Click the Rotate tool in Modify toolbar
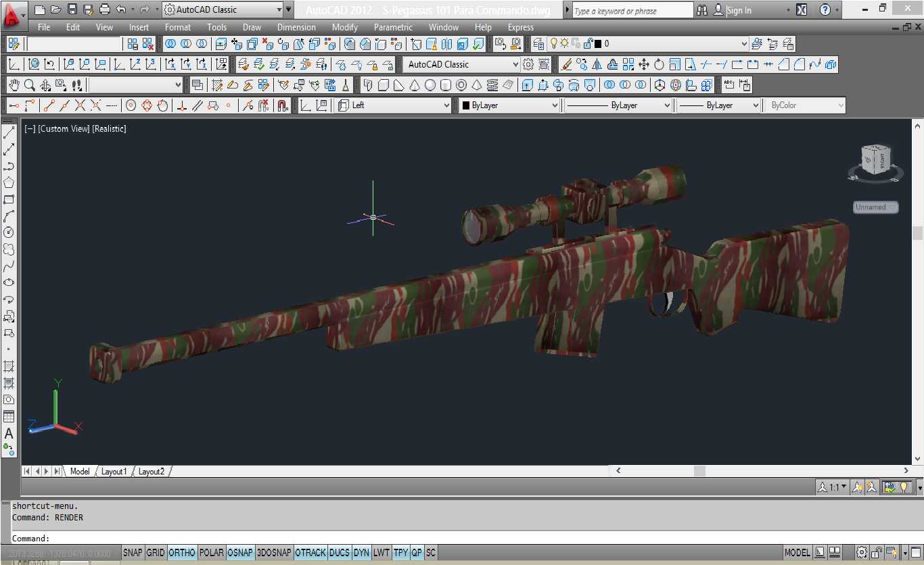924x565 pixels. 659,65
